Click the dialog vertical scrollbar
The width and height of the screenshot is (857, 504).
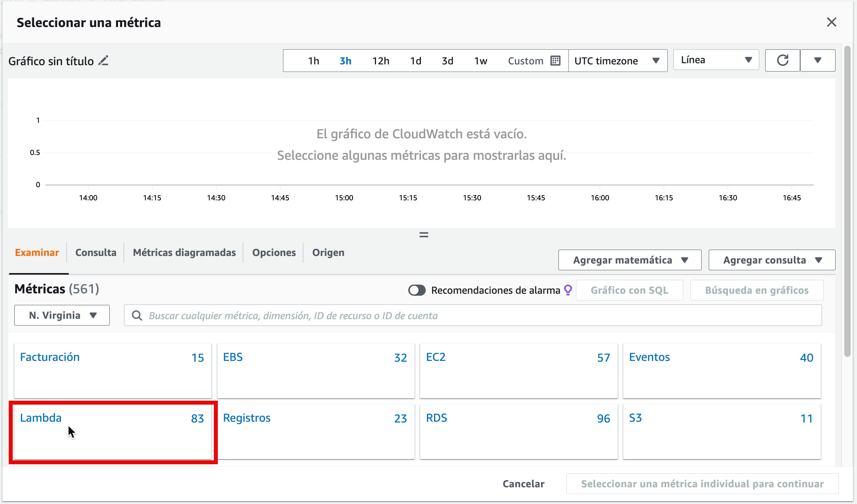point(847,202)
